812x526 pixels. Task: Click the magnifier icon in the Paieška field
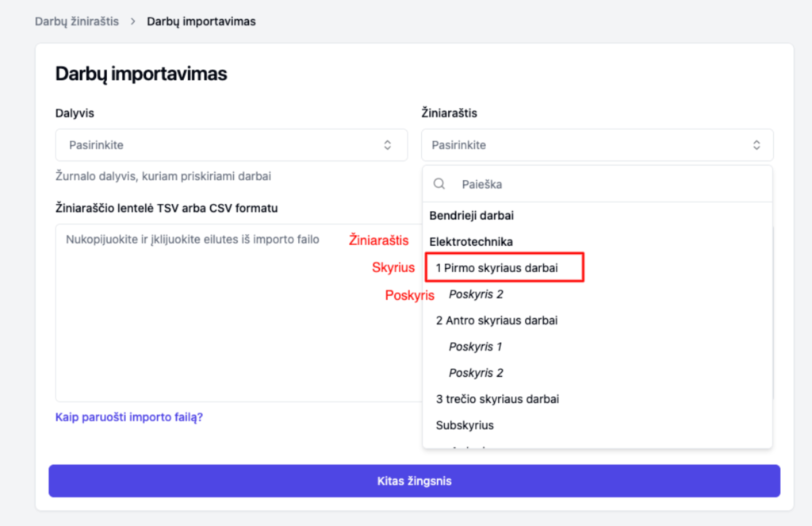click(x=439, y=184)
